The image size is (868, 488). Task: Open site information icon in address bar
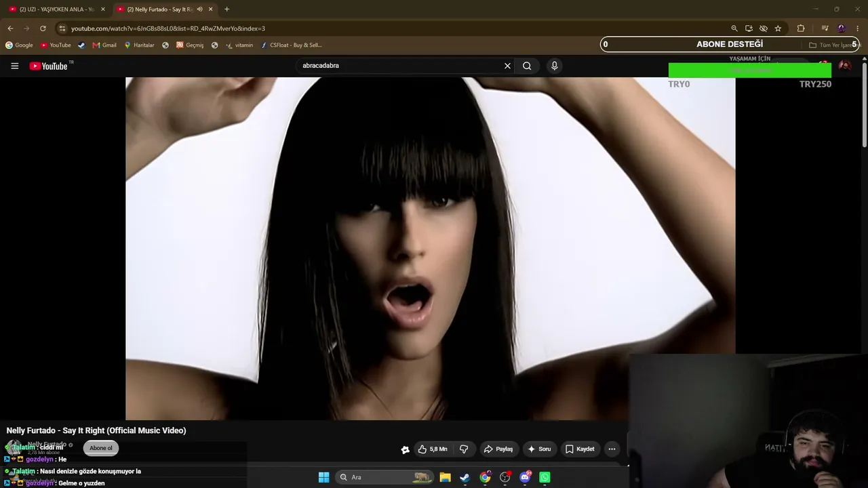click(62, 28)
